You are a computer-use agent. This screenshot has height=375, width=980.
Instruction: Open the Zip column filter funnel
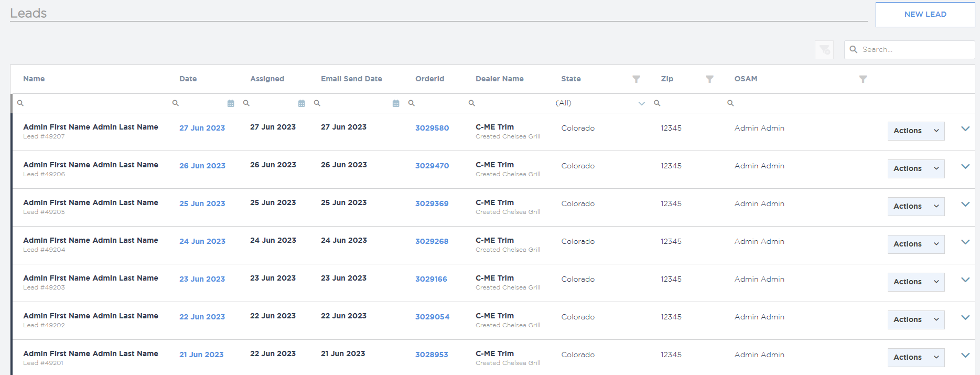(x=709, y=79)
